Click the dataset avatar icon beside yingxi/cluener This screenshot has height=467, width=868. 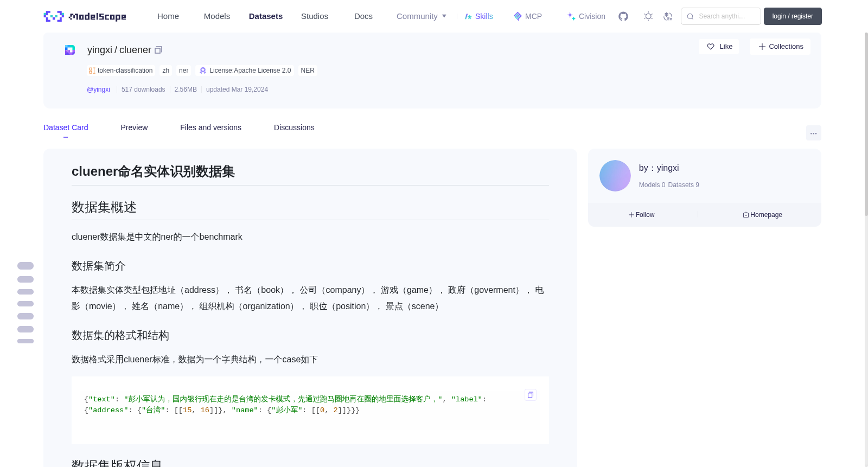click(70, 50)
